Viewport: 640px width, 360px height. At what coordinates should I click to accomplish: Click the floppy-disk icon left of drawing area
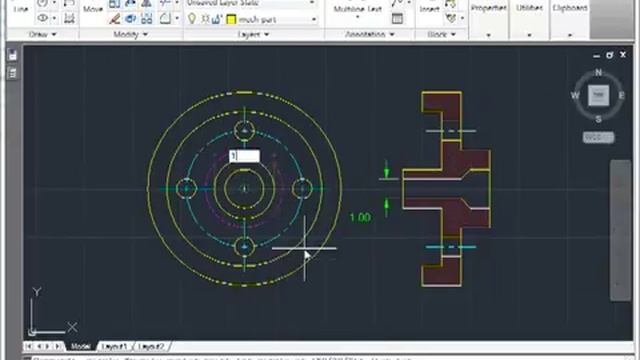13,55
